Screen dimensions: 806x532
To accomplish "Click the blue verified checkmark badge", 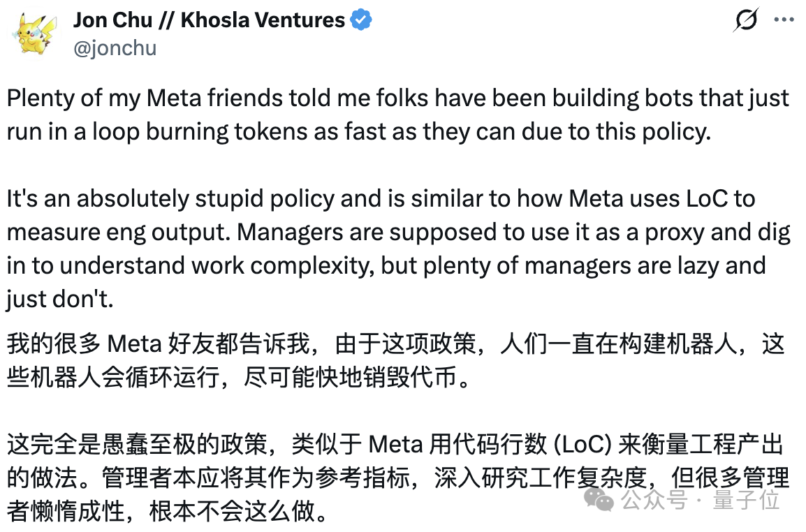I will click(x=360, y=21).
